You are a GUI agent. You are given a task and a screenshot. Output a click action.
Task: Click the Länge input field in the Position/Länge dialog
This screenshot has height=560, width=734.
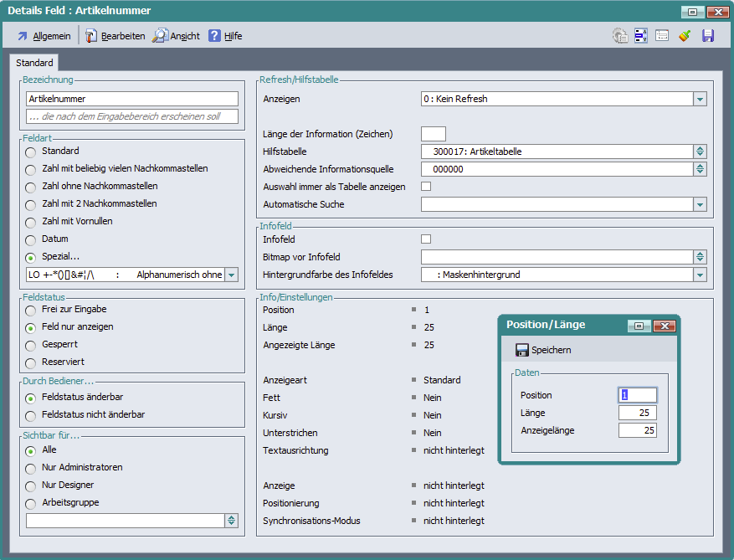pos(637,413)
